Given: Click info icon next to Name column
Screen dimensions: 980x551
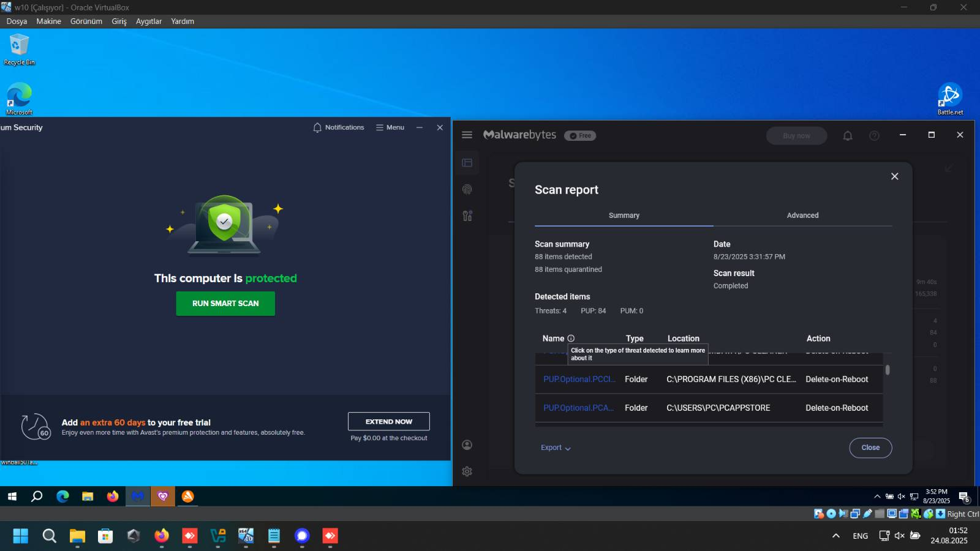Looking at the screenshot, I should coord(571,339).
